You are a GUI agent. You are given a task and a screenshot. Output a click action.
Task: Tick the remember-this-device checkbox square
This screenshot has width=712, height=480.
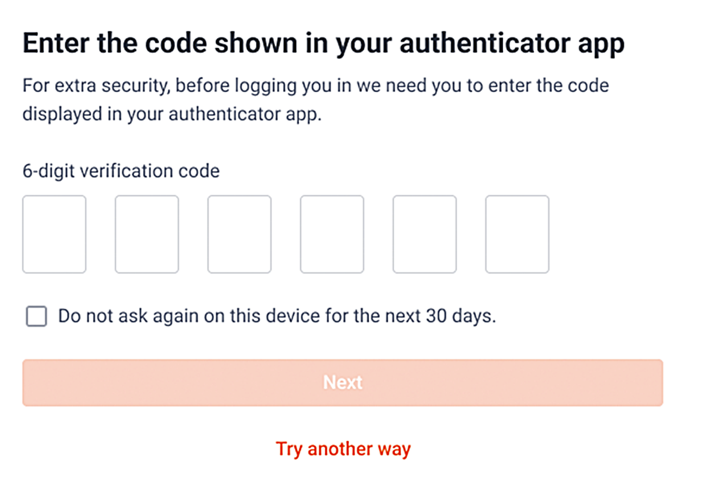[x=36, y=317]
